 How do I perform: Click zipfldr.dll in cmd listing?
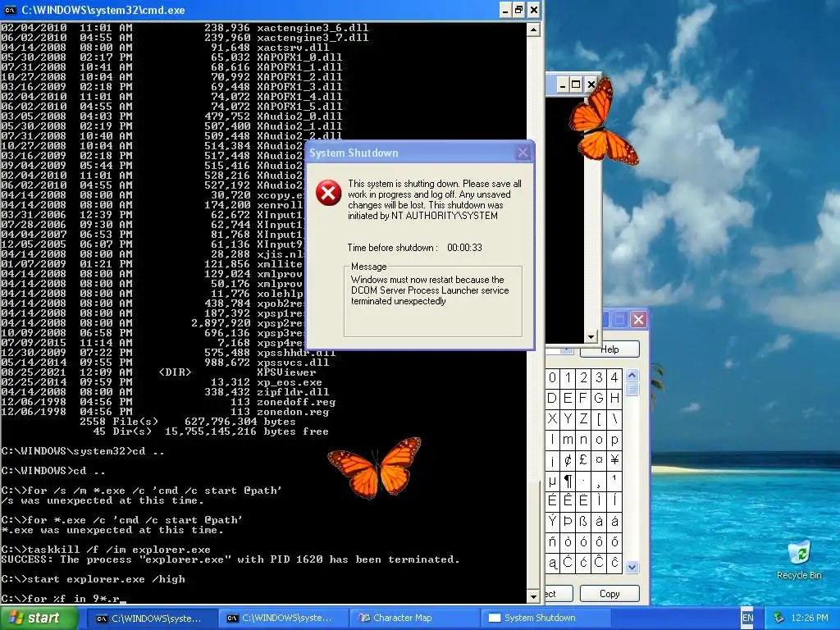293,392
